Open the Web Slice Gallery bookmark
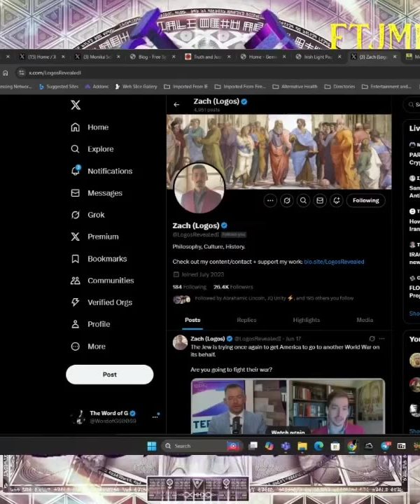 (x=136, y=87)
